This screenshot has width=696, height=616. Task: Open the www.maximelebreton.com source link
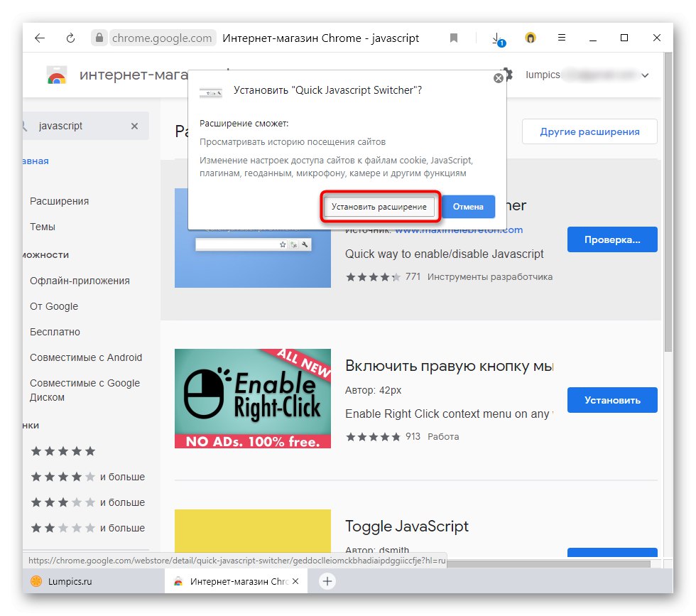[459, 230]
